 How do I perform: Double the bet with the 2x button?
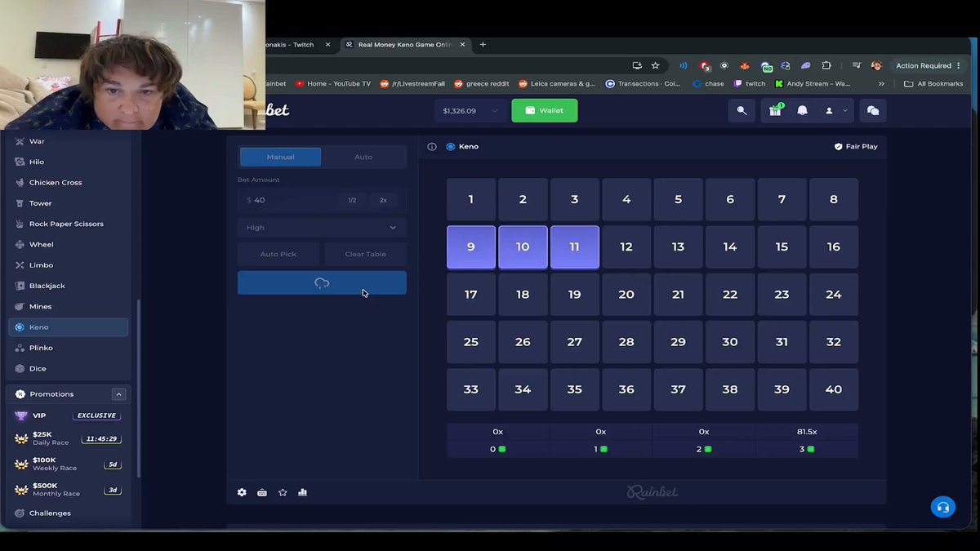coord(383,200)
